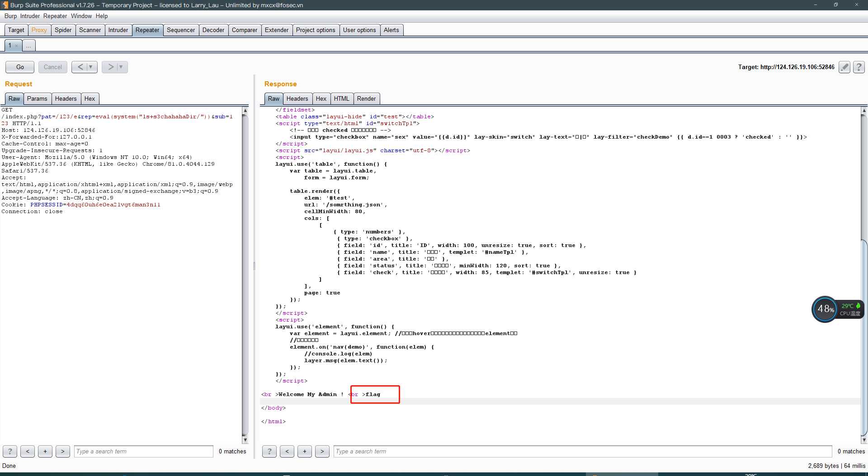The height and width of the screenshot is (476, 868).
Task: Switch response view to Hex
Action: click(x=321, y=98)
